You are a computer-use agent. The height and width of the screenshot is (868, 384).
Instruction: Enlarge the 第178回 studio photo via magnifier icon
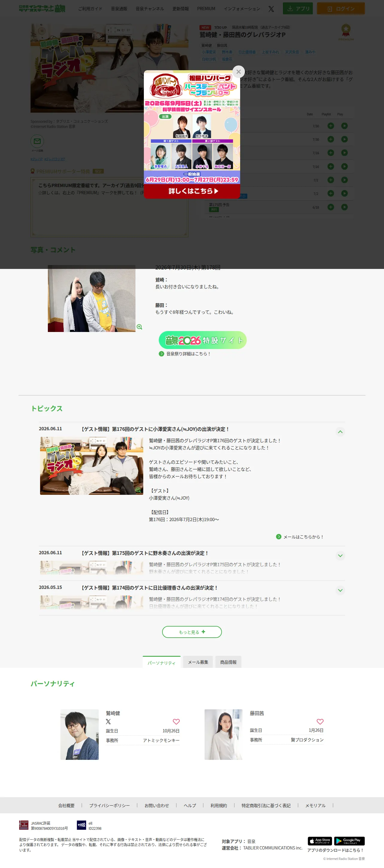[139, 327]
